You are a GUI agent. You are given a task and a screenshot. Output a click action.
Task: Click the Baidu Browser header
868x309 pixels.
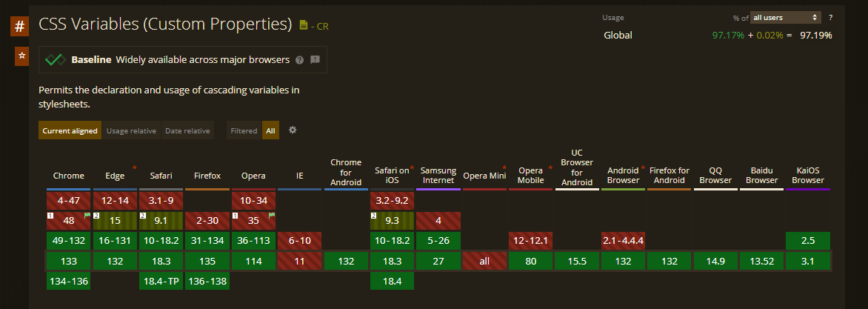click(x=761, y=176)
